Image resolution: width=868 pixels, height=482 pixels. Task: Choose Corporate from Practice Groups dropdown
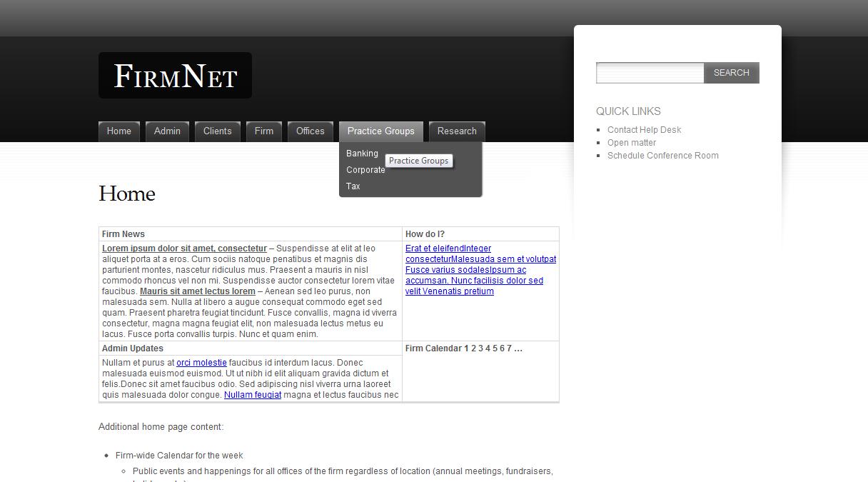point(365,170)
